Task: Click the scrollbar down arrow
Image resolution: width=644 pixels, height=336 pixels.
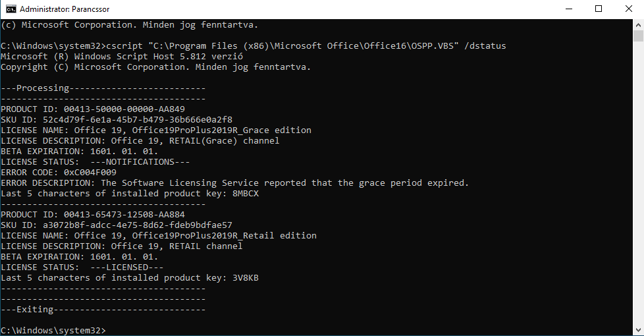Action: pyautogui.click(x=638, y=330)
